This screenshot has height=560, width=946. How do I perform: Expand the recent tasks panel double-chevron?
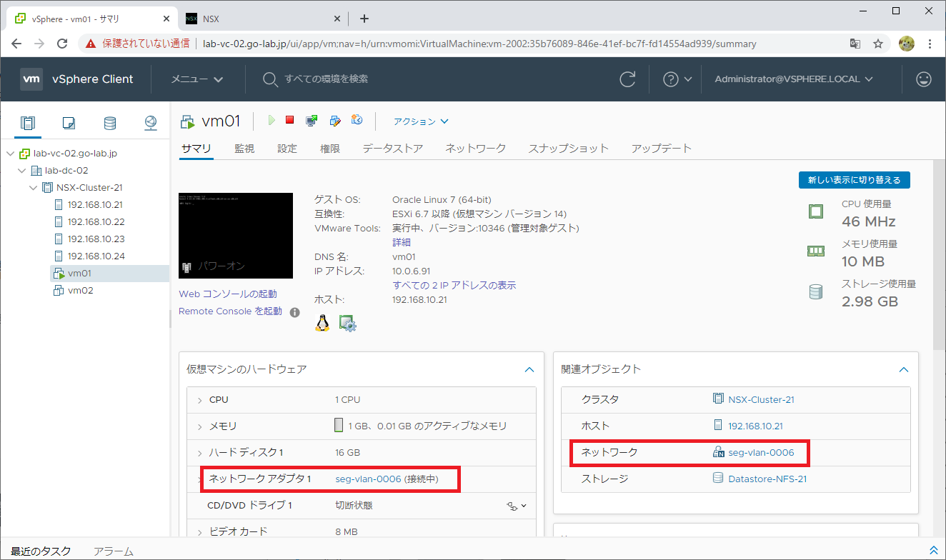[933, 551]
